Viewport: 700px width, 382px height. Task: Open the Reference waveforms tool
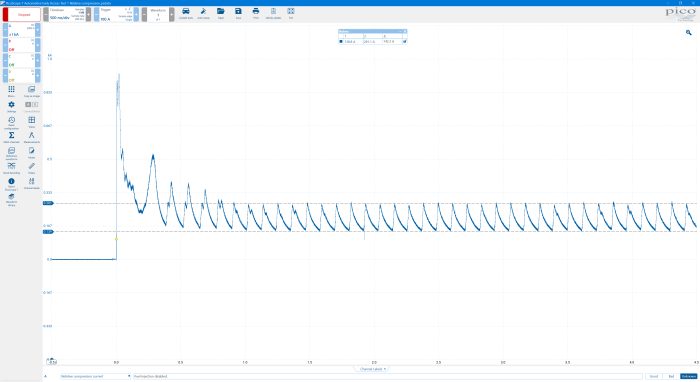tap(12, 153)
